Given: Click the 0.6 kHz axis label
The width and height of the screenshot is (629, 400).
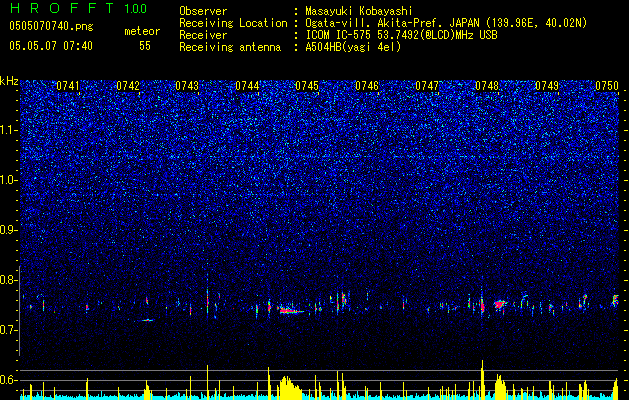Looking at the screenshot, I should pyautogui.click(x=9, y=380).
